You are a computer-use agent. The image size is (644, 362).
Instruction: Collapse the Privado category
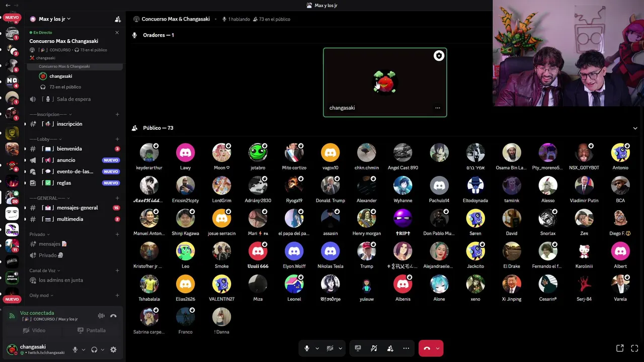(39, 234)
